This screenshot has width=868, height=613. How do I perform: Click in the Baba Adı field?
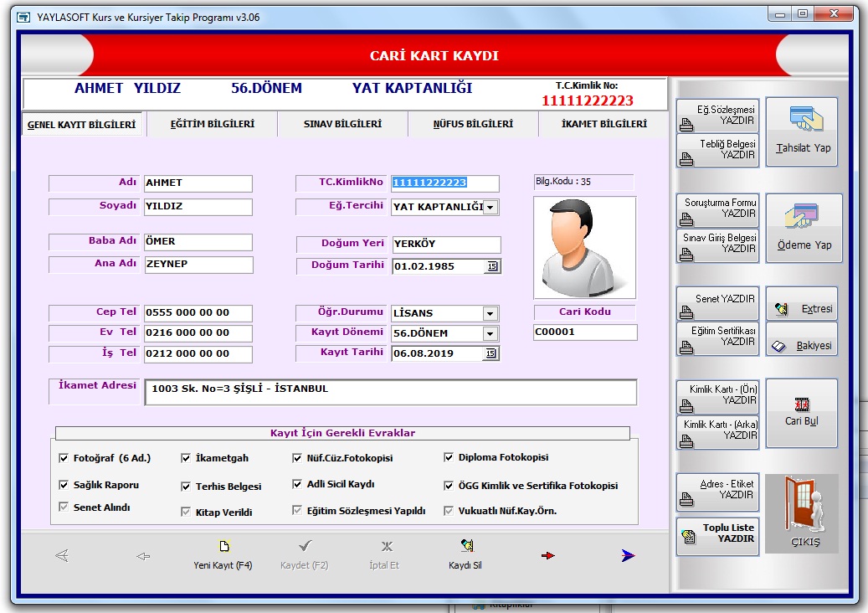(x=198, y=242)
